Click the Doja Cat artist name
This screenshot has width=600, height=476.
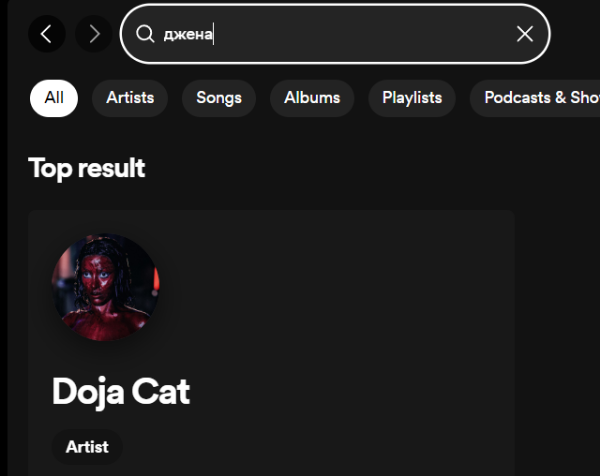pos(121,391)
